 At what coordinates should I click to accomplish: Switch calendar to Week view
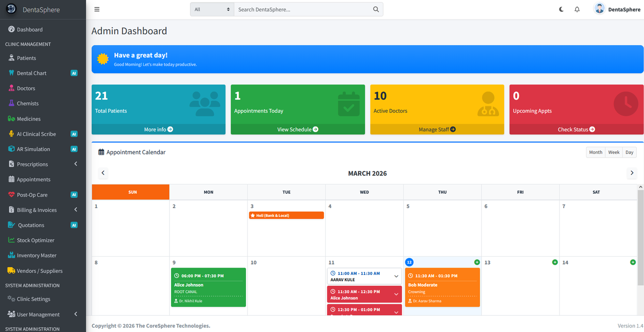click(x=614, y=152)
